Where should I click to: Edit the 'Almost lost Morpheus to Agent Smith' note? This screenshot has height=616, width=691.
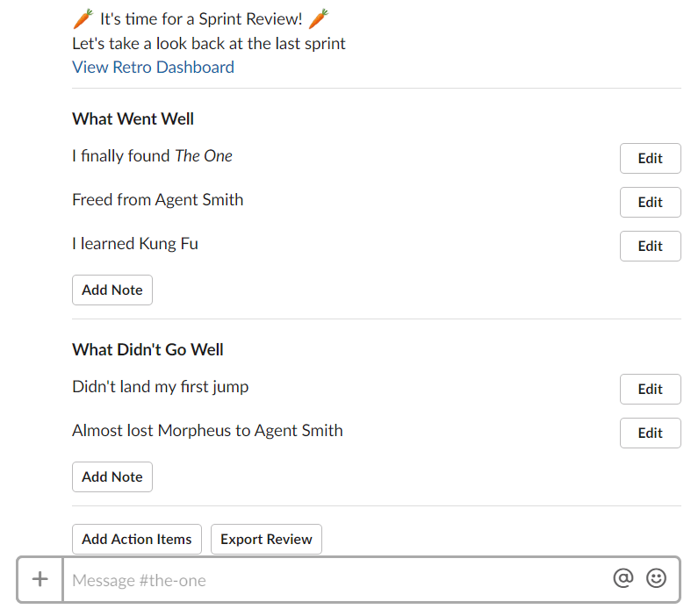650,433
